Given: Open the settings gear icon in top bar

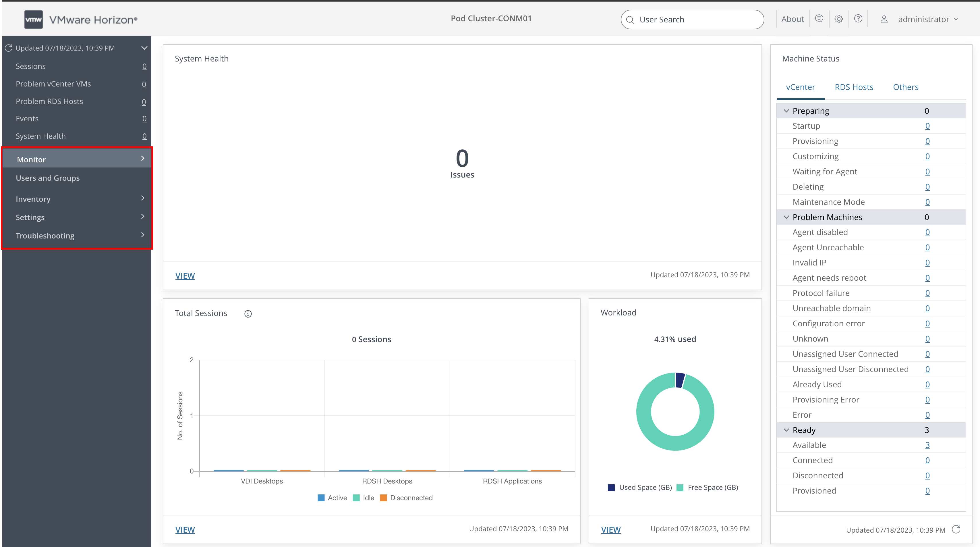Looking at the screenshot, I should pos(838,19).
